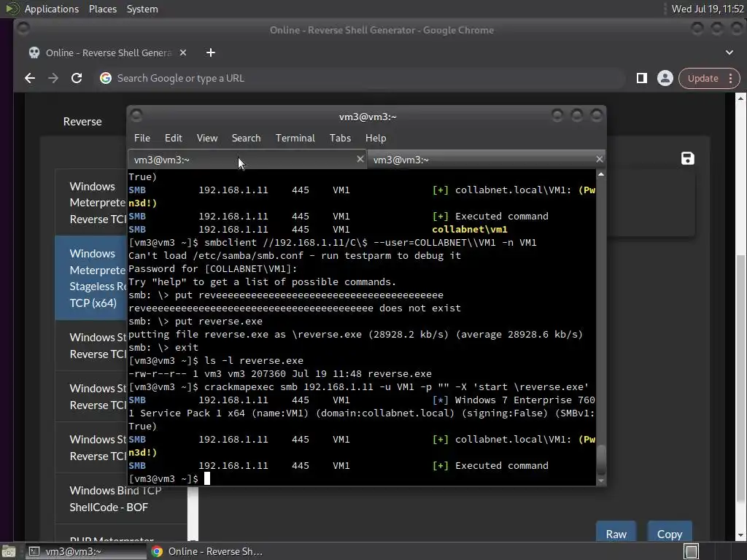This screenshot has height=560, width=747.
Task: Open terminal File menu
Action: [142, 138]
